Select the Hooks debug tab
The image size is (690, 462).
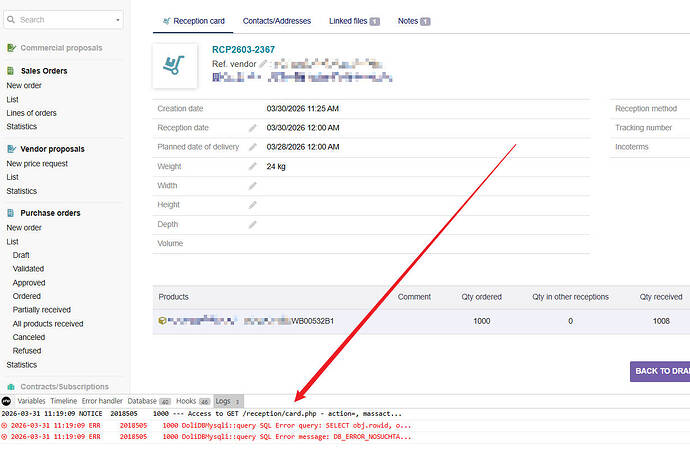click(193, 401)
